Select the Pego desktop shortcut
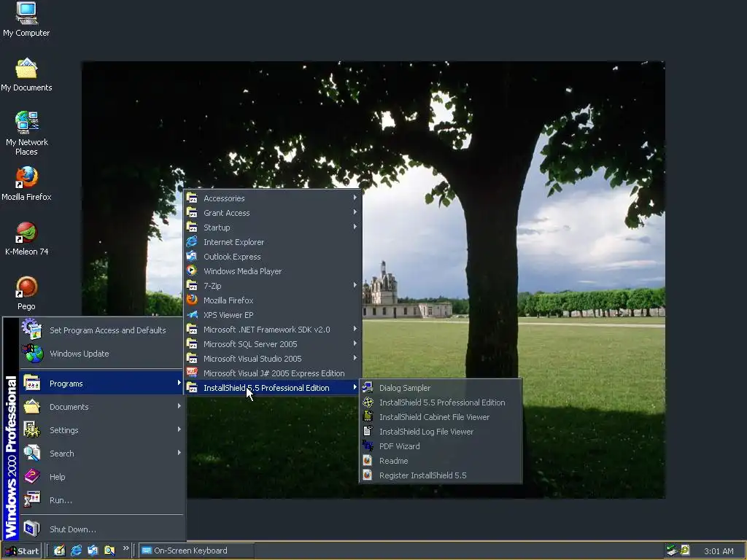This screenshot has height=560, width=747. click(26, 293)
